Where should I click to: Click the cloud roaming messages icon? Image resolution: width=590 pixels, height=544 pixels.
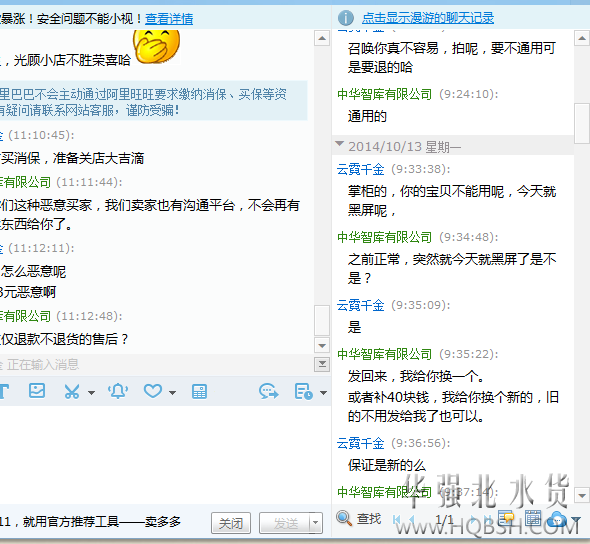click(557, 519)
